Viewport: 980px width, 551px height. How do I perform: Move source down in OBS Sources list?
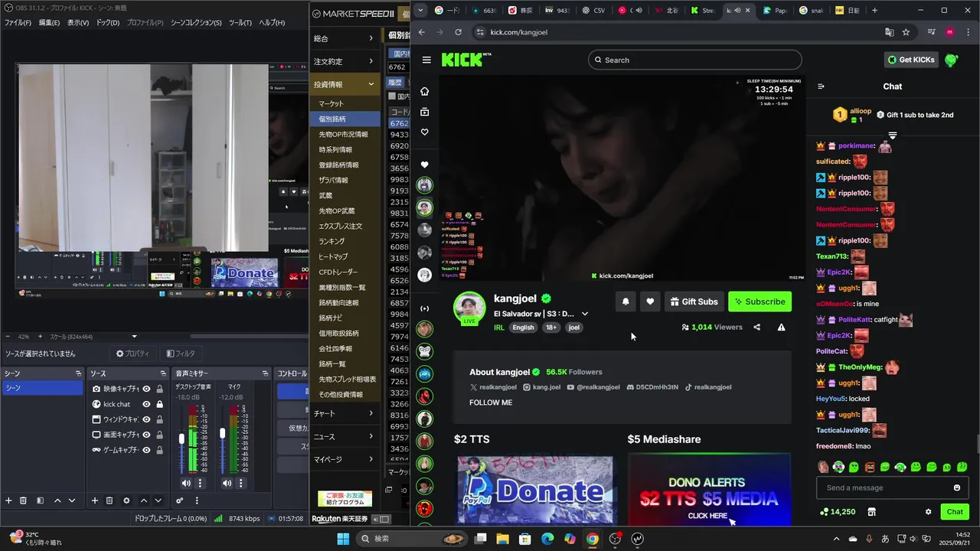[158, 500]
